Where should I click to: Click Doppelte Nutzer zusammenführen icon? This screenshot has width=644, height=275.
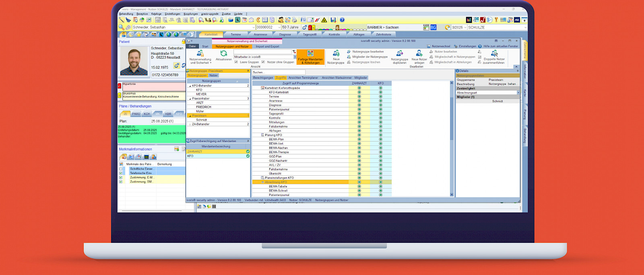494,53
